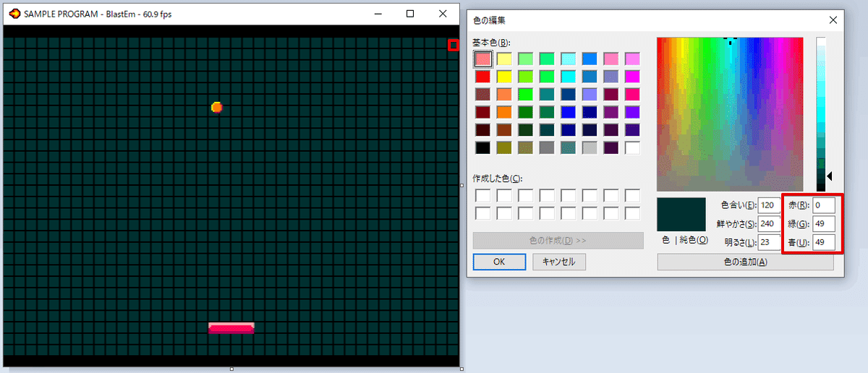Click the SAMPLE PROGRAM - BlastEm title text
This screenshot has height=373, width=868.
(x=98, y=14)
